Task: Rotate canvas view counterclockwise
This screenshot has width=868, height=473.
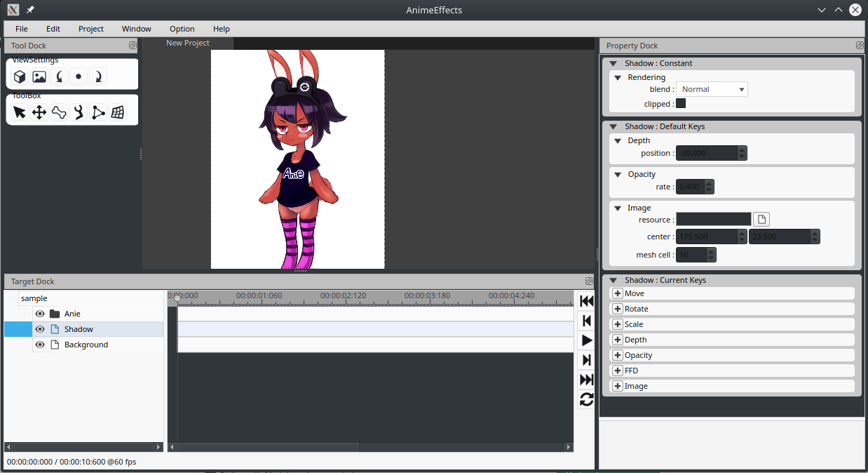Action: (x=59, y=76)
